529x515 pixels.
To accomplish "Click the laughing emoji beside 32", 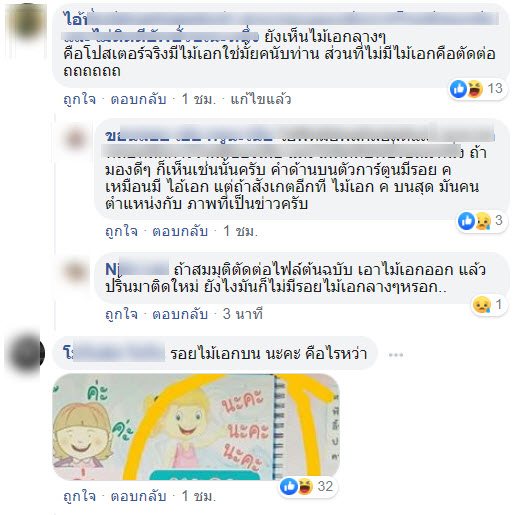I will pyautogui.click(x=305, y=486).
